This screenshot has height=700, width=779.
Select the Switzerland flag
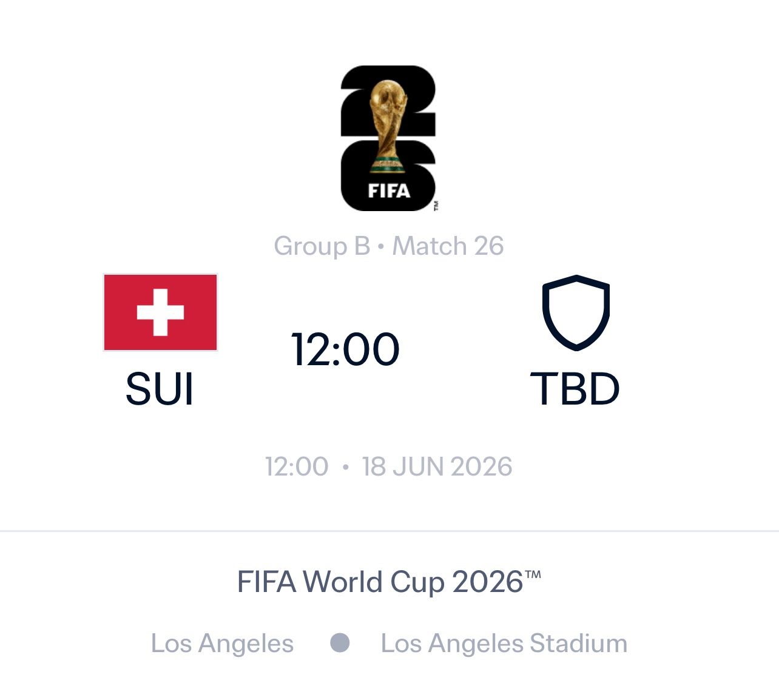(x=160, y=312)
